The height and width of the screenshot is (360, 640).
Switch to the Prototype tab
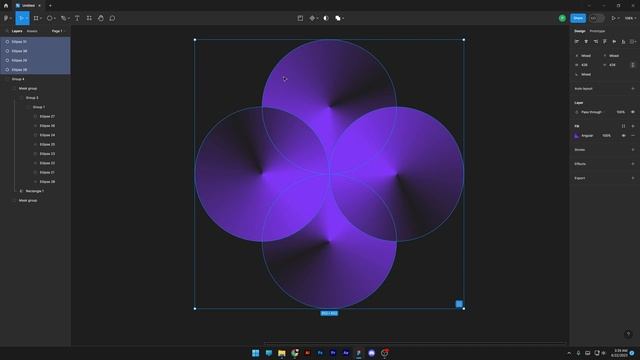(x=597, y=31)
